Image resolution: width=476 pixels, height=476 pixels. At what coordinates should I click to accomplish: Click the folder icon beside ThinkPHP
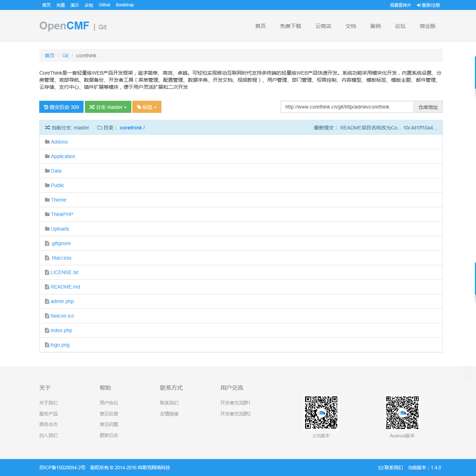click(47, 214)
